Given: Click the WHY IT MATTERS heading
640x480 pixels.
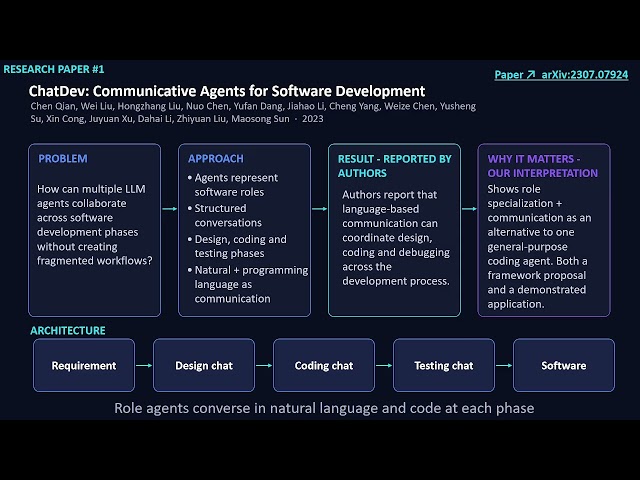Looking at the screenshot, I should [x=542, y=166].
